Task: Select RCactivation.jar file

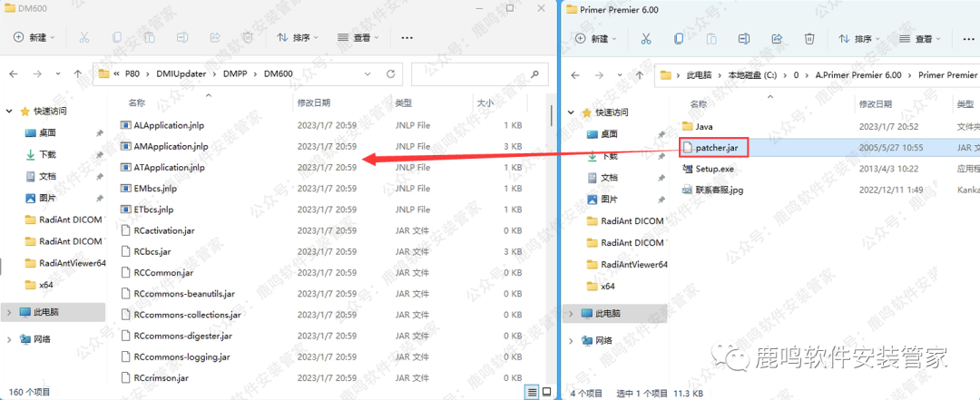Action: click(164, 230)
